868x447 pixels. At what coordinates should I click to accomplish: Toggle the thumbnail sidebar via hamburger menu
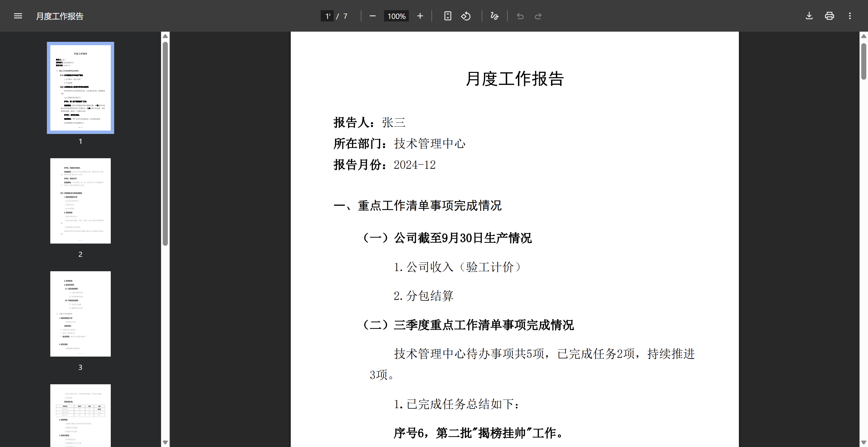tap(18, 16)
